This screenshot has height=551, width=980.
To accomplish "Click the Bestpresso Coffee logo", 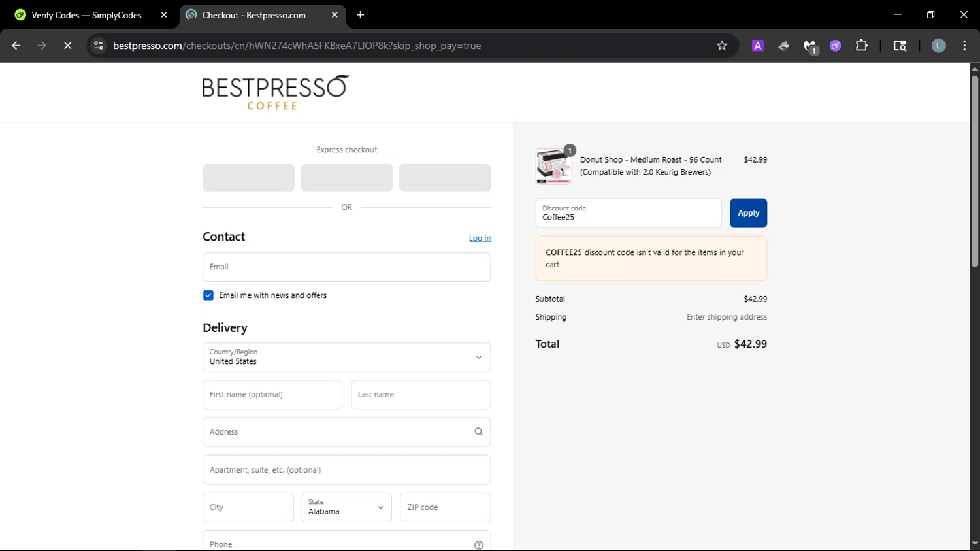I will pyautogui.click(x=275, y=92).
